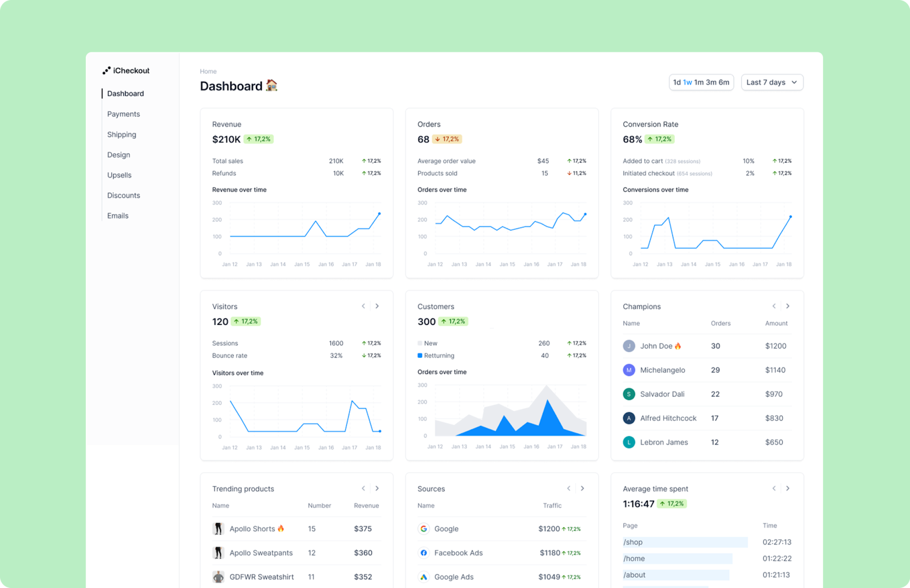
Task: Switch to 6m time range
Action: pos(723,82)
